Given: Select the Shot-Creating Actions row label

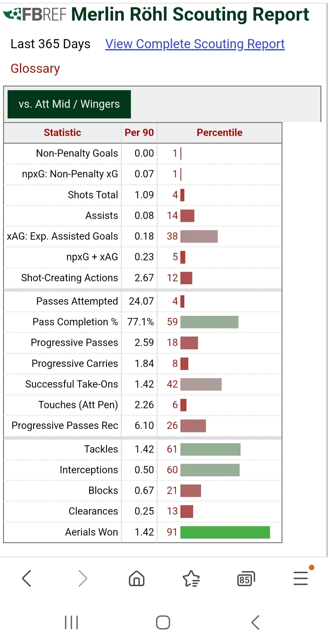Looking at the screenshot, I should [x=70, y=278].
